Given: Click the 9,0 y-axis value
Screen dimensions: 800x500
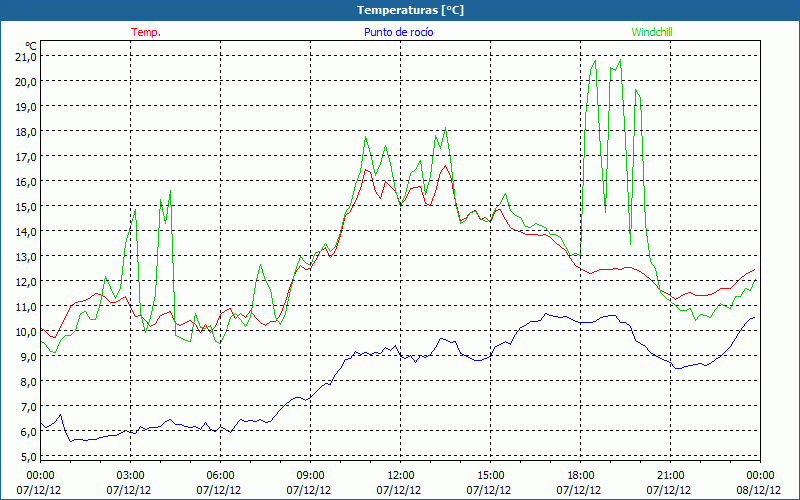Looking at the screenshot, I should (29, 357).
